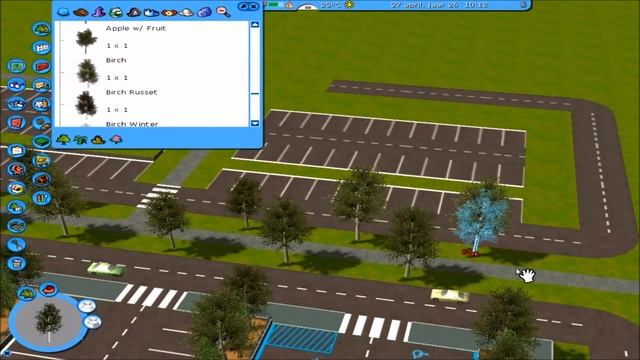Show the trees category with green tree icon
Screen dimensions: 640x360
(x=63, y=140)
